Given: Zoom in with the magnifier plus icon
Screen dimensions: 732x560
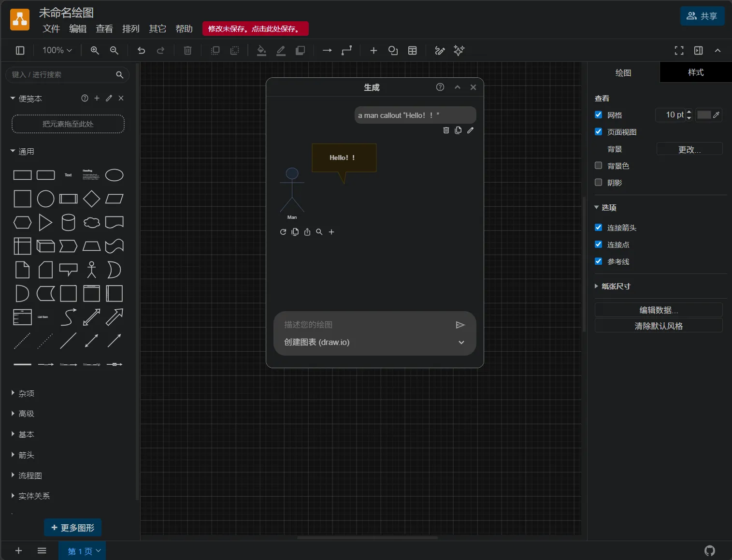Looking at the screenshot, I should click(95, 50).
